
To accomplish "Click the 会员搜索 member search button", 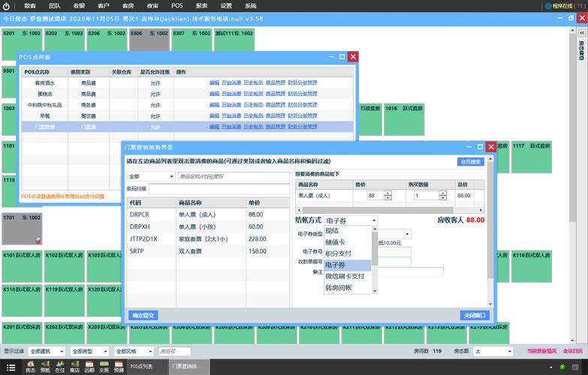I will tap(470, 161).
